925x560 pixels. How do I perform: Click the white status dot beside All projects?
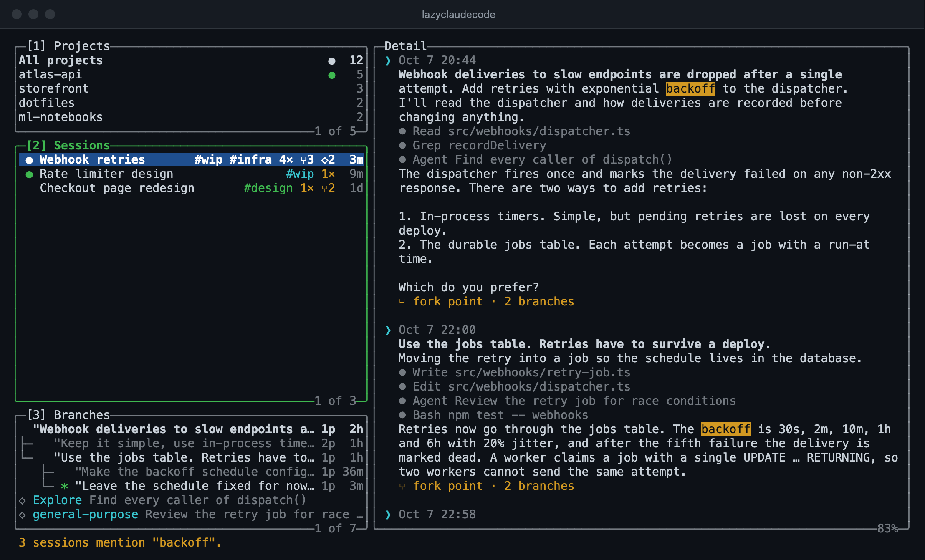tap(332, 61)
